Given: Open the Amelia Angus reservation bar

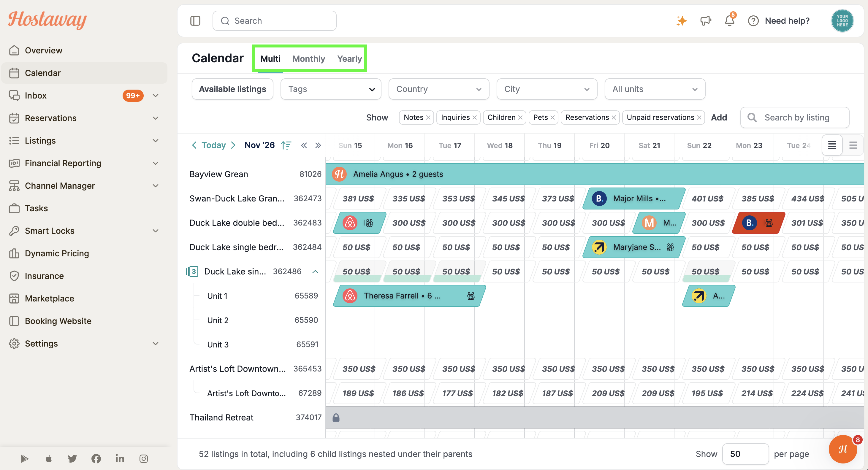Looking at the screenshot, I should [595, 174].
